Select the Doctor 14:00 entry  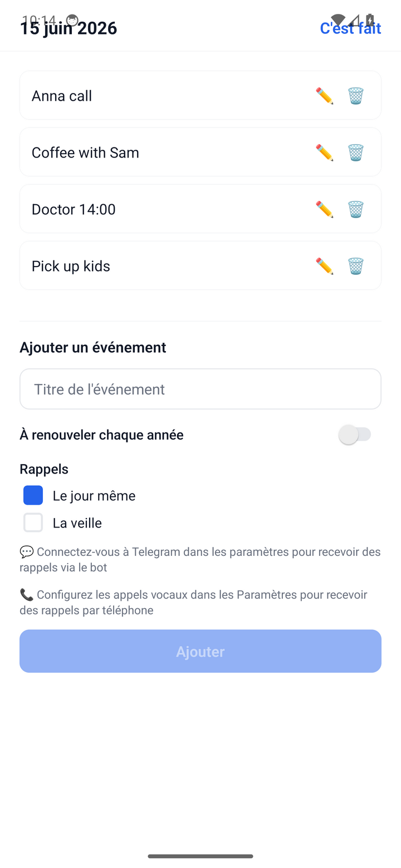point(200,209)
